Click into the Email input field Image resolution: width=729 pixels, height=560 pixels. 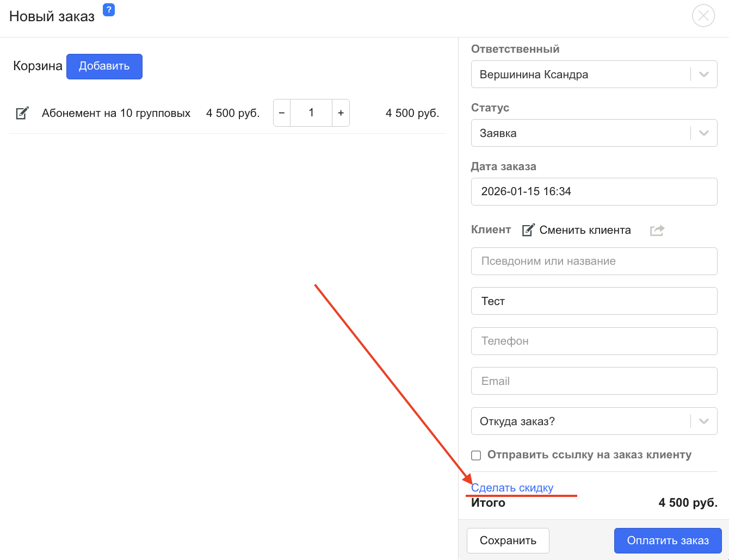click(594, 381)
